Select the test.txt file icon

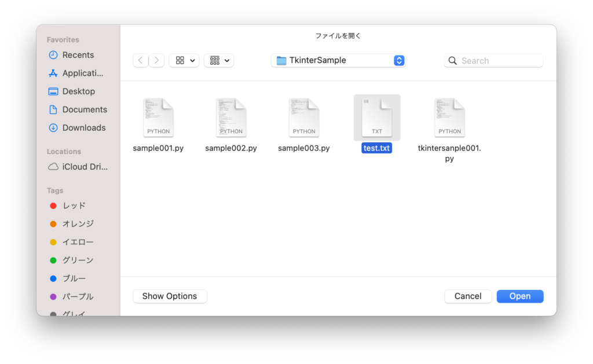376,117
